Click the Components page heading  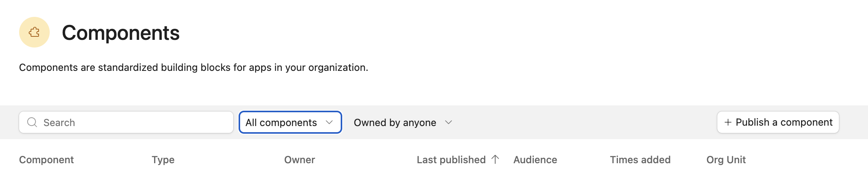coord(120,33)
